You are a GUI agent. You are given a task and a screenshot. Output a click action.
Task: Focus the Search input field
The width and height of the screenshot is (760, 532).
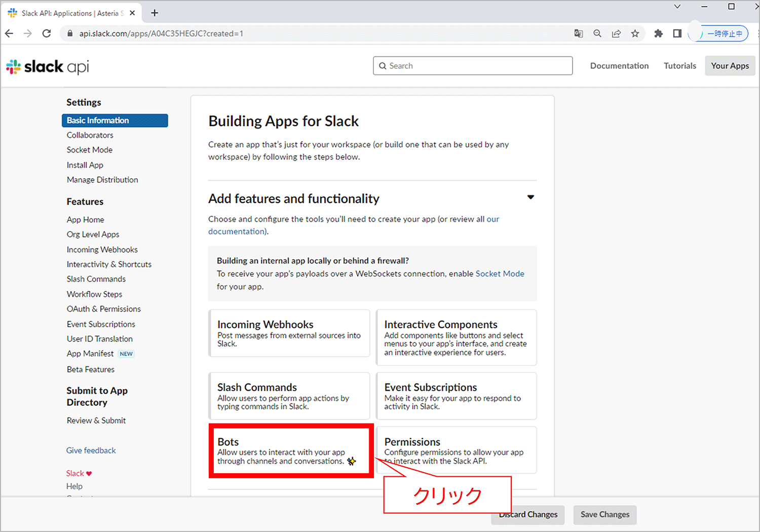click(x=473, y=66)
